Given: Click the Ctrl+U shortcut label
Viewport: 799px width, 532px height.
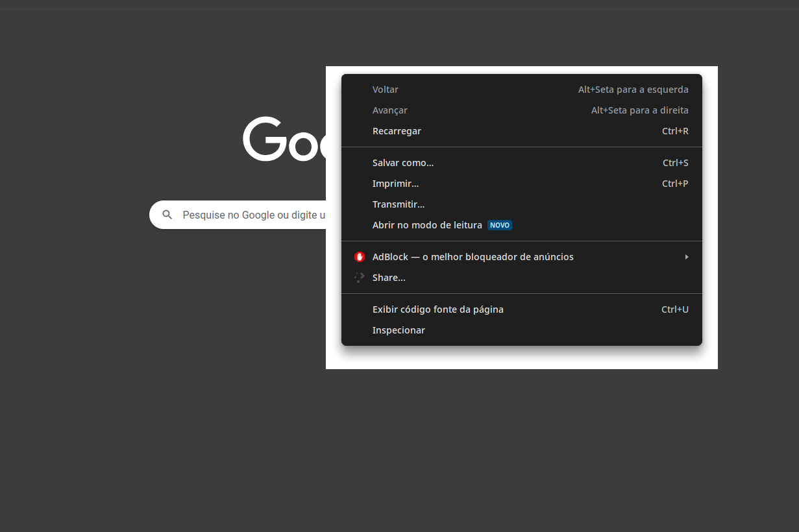Looking at the screenshot, I should pos(674,309).
